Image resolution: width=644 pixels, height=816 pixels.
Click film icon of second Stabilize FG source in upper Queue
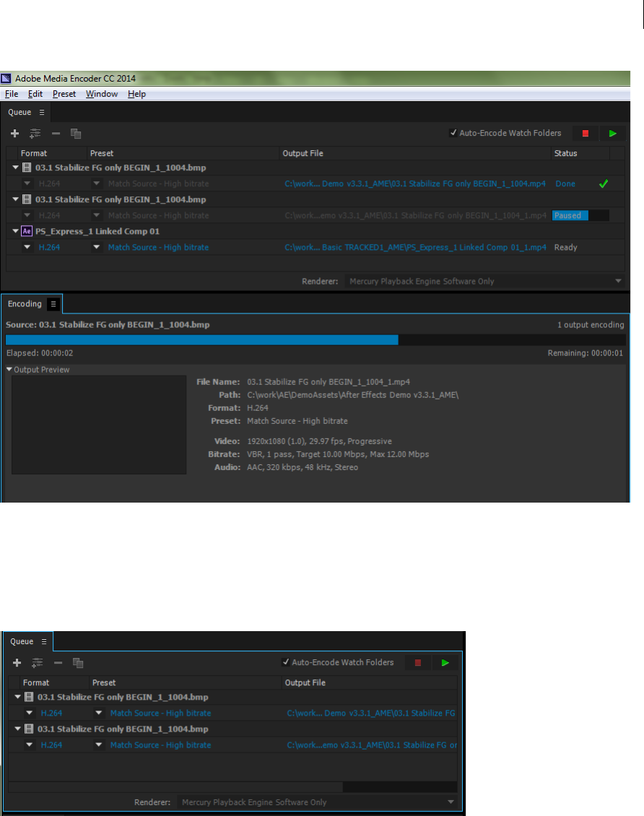tap(27, 199)
